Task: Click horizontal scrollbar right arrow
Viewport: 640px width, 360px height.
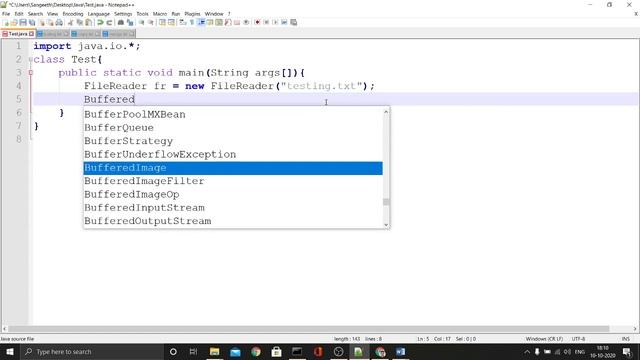Action: pyautogui.click(x=635, y=329)
